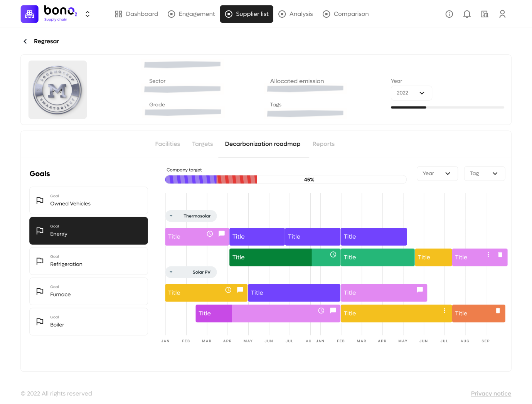
Task: Click the back arrow next to Regresar
Action: [x=25, y=41]
